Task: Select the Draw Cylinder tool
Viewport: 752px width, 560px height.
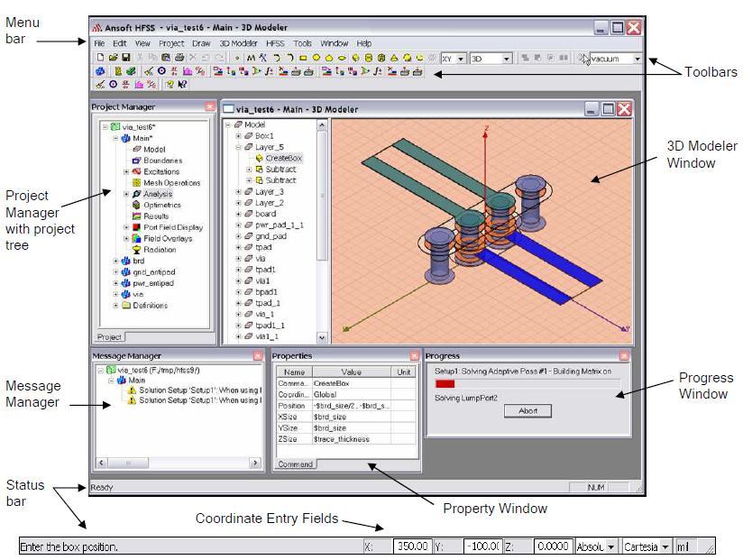Action: pos(368,58)
